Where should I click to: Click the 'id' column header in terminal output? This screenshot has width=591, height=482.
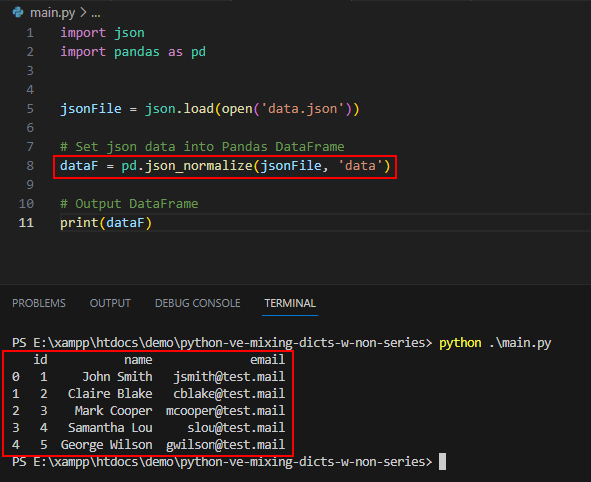40,360
